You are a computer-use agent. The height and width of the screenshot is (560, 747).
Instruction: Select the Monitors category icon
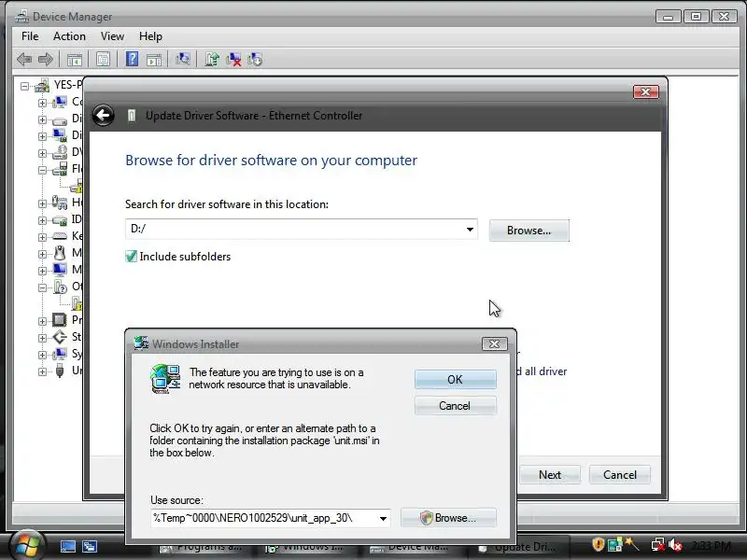point(60,270)
